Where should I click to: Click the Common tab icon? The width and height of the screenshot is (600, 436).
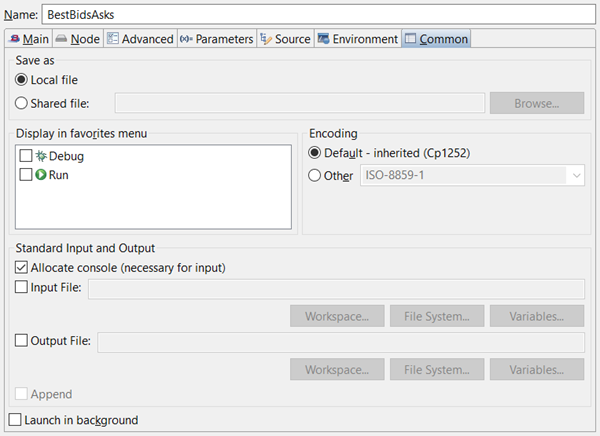pos(410,39)
